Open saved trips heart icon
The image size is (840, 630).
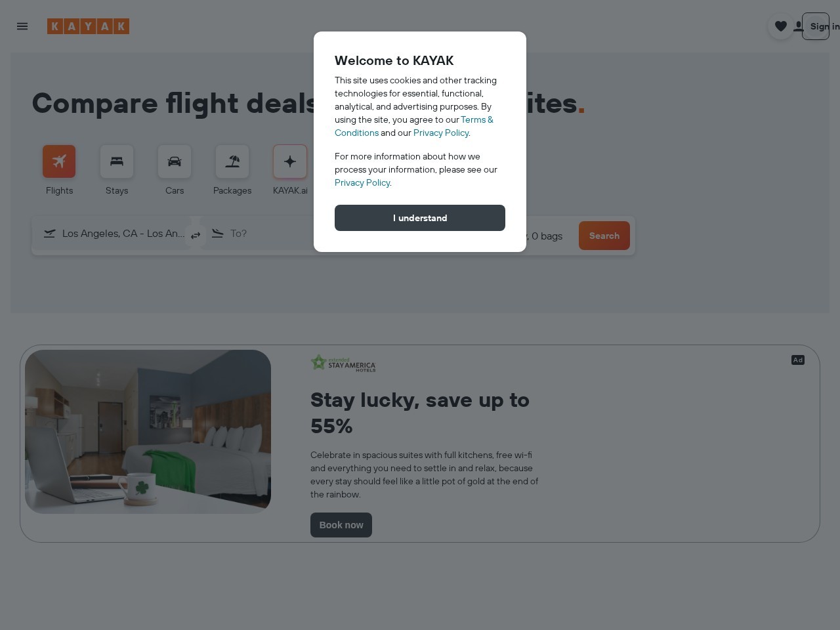[781, 26]
